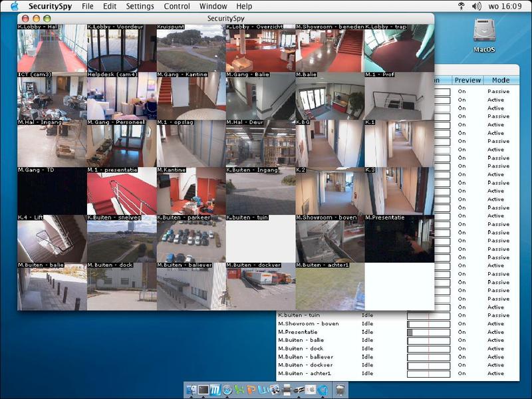The height and width of the screenshot is (399, 532).
Task: Change Mode for K.buiten - tuin camera
Action: [x=495, y=315]
